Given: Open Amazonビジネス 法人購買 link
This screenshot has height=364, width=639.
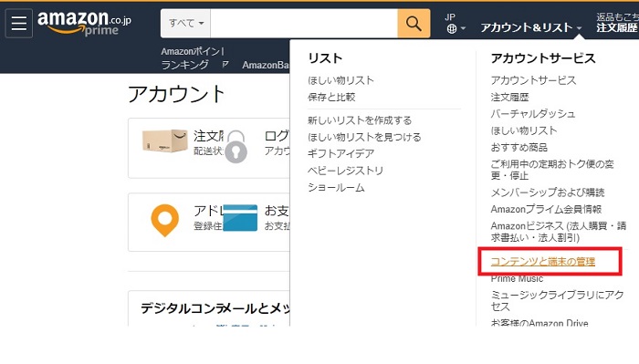Looking at the screenshot, I should (559, 232).
